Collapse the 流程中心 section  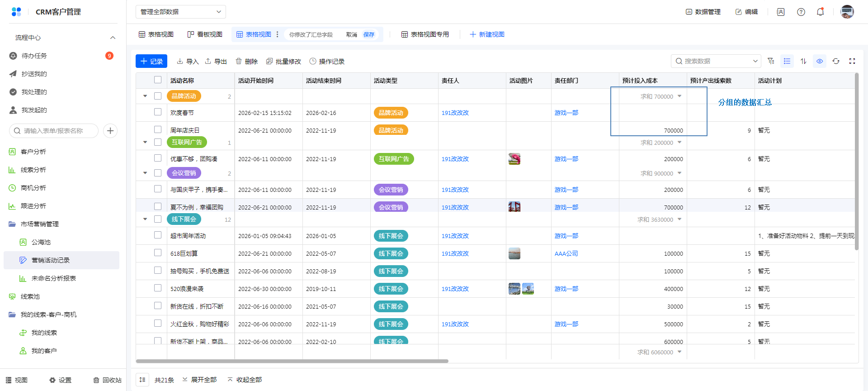(x=113, y=38)
